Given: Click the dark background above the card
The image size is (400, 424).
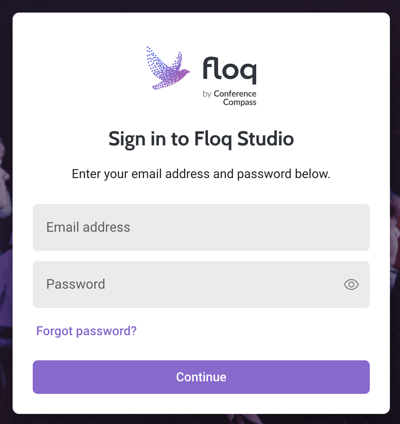Looking at the screenshot, I should [x=200, y=5].
